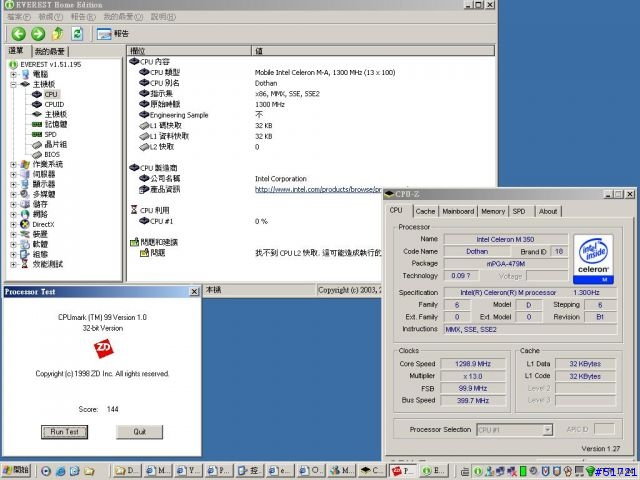Open the Mainboard tab in CPU-Z
This screenshot has height=480, width=640.
pos(458,211)
